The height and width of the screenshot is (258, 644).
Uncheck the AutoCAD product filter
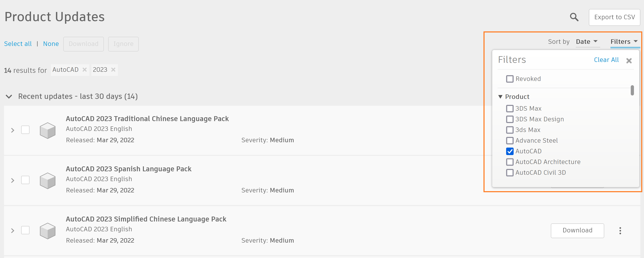tap(510, 151)
